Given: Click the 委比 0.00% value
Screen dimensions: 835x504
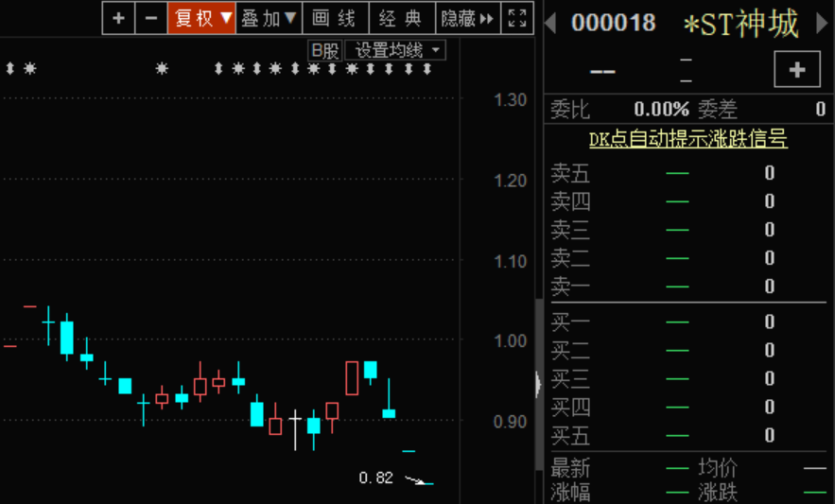Looking at the screenshot, I should 661,110.
